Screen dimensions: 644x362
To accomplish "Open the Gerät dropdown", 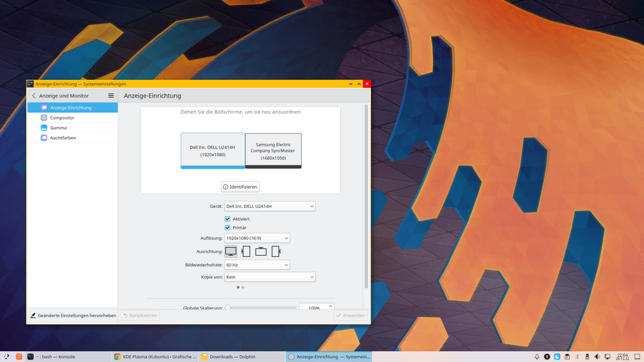I will pyautogui.click(x=270, y=206).
